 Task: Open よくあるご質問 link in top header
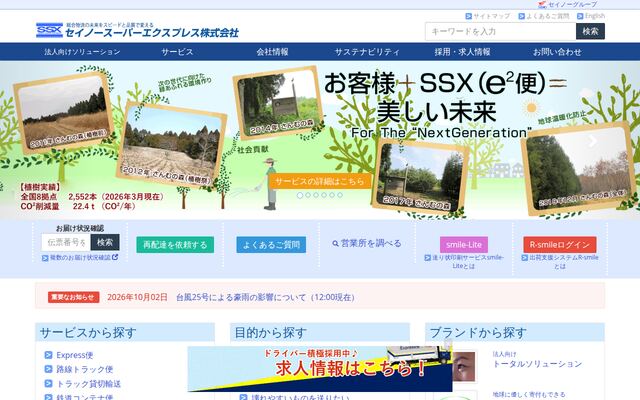(x=547, y=16)
